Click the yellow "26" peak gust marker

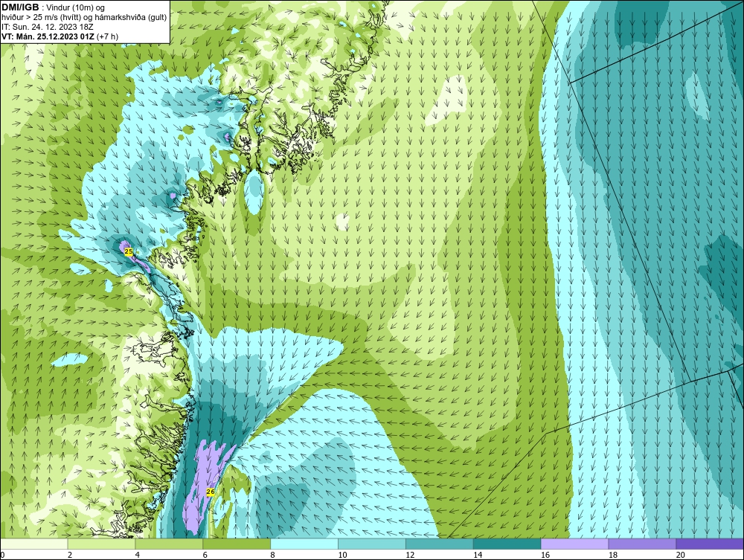tap(211, 492)
